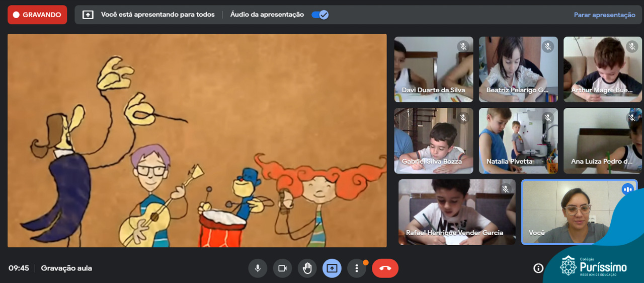
Task: Click the presenting screen icon in banner
Action: (88, 15)
